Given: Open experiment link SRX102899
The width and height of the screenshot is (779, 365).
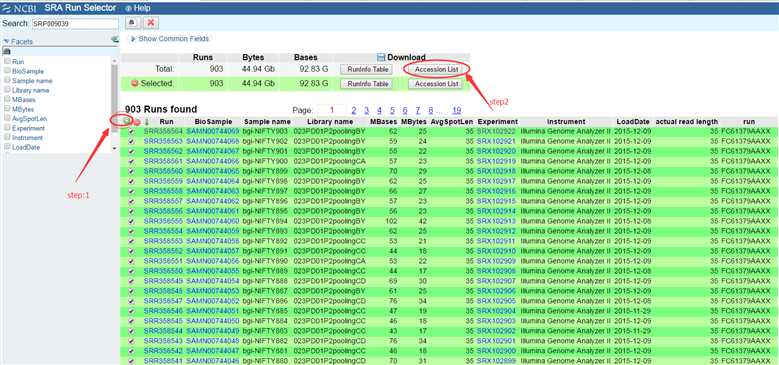Looking at the screenshot, I should pos(496,361).
